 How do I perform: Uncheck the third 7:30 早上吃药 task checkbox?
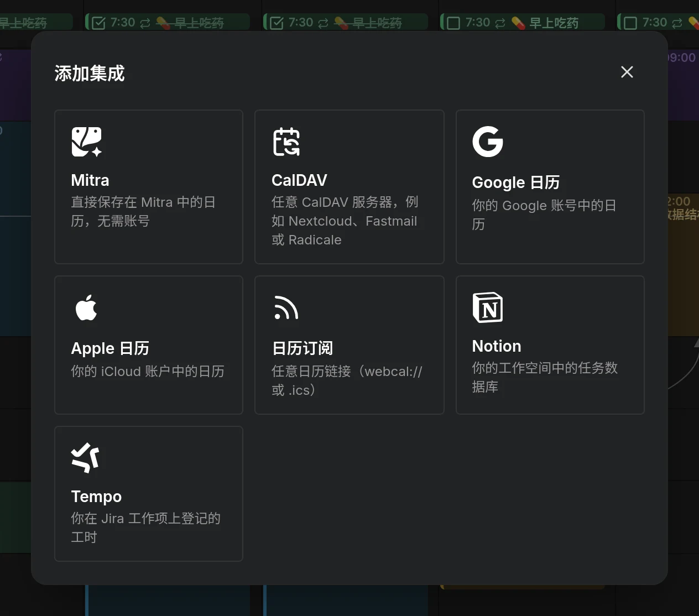click(277, 23)
